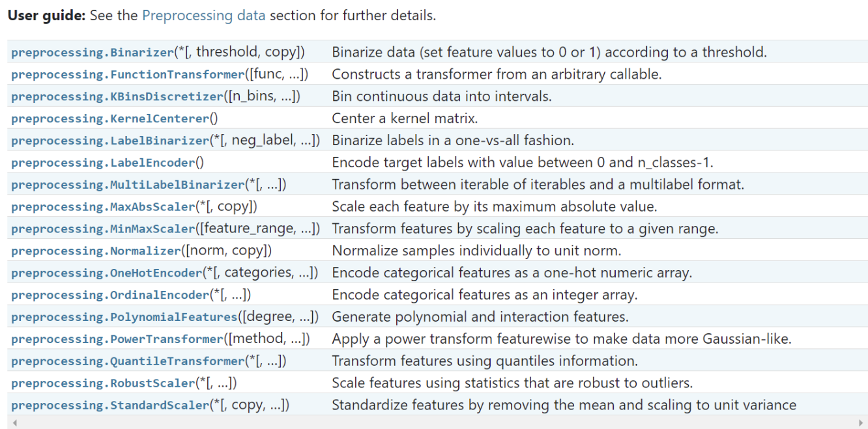Click preprocessing.OrdinalEncoder link

[x=111, y=296]
